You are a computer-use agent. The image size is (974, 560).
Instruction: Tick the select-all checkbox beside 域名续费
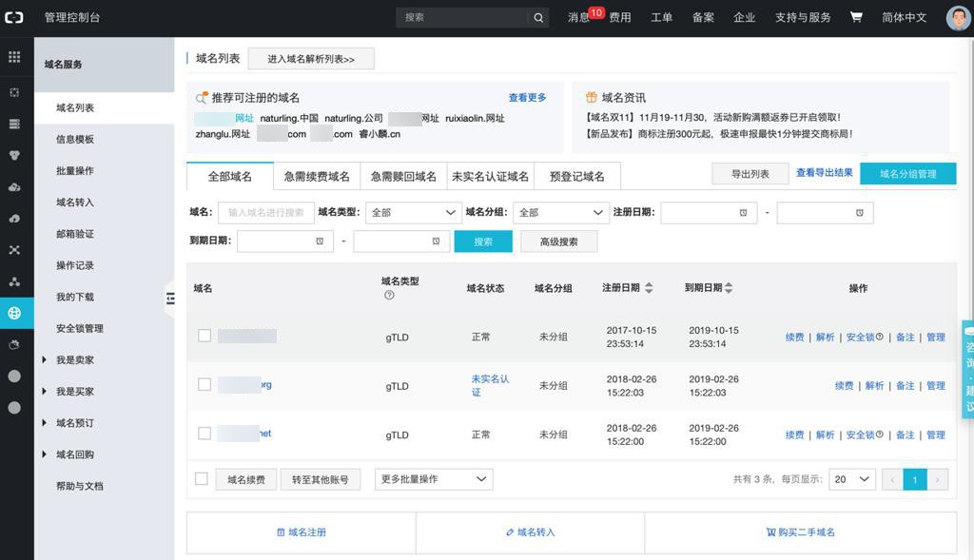pos(202,478)
